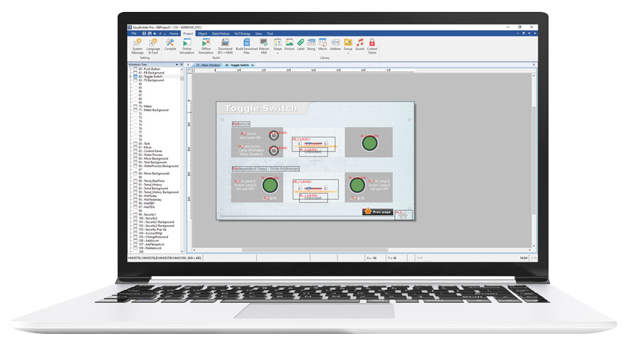Open the Shape dropdown arrow

277,53
